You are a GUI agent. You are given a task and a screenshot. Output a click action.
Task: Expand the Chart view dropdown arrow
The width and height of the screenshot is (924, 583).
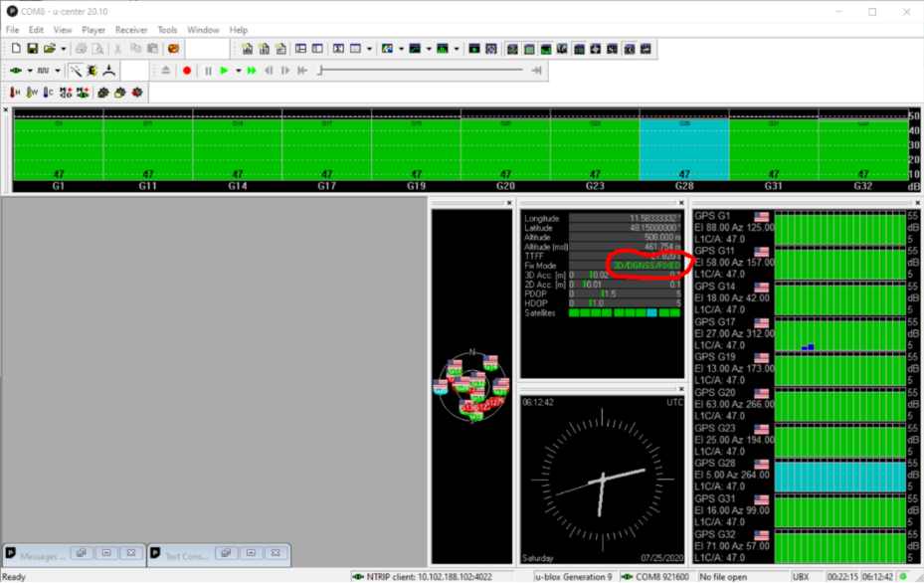[429, 49]
